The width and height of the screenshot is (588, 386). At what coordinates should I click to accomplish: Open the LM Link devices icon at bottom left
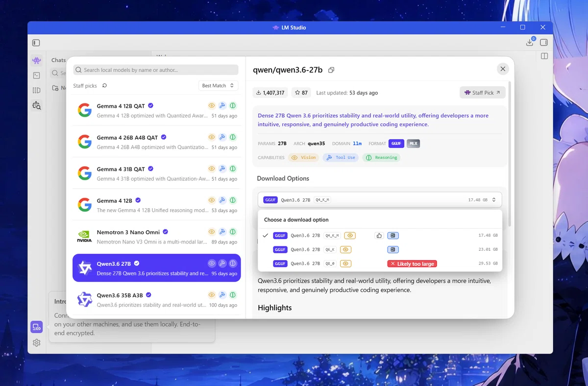[x=36, y=327]
